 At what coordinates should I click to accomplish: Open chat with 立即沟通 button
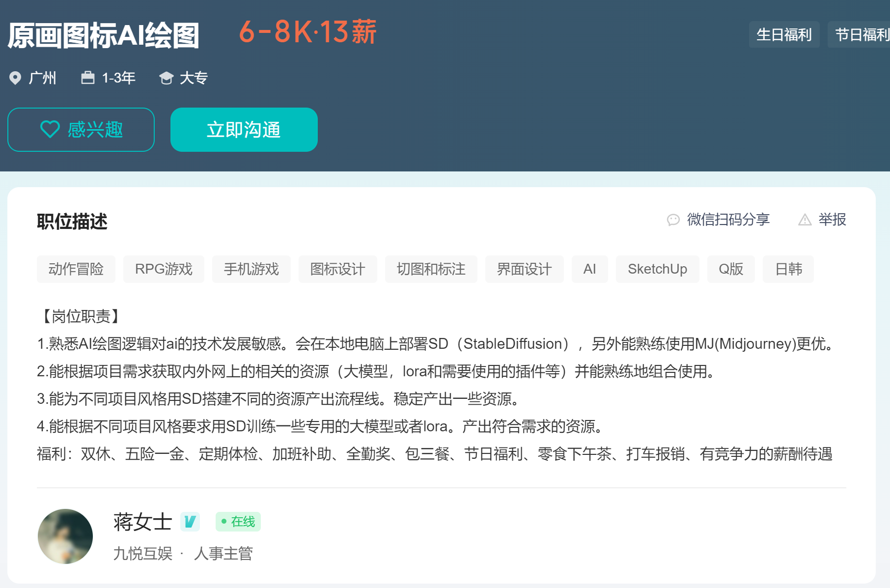tap(244, 130)
